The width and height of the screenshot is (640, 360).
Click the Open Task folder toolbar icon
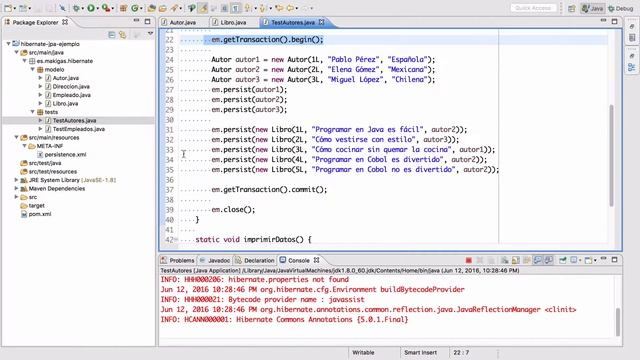(162, 8)
